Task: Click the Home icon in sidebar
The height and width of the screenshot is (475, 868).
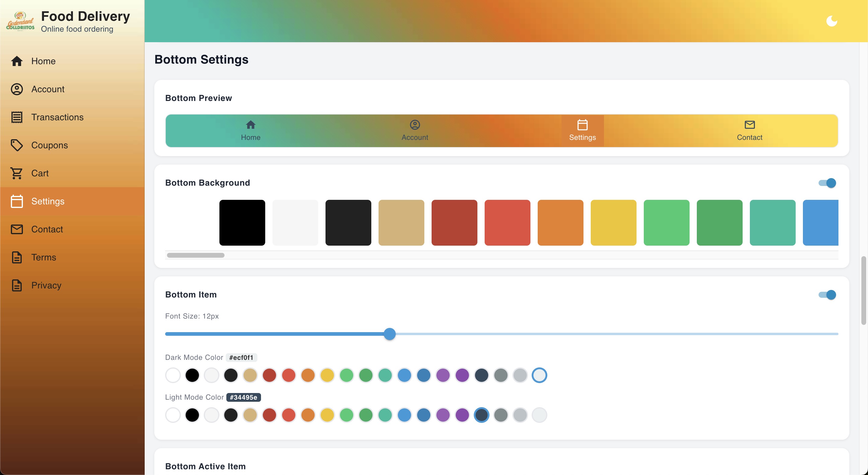Action: [x=17, y=61]
